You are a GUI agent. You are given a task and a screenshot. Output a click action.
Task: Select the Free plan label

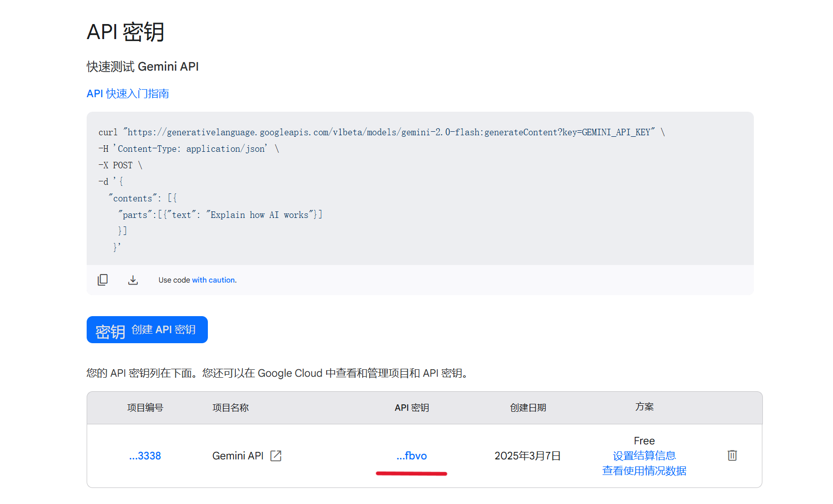click(x=644, y=441)
